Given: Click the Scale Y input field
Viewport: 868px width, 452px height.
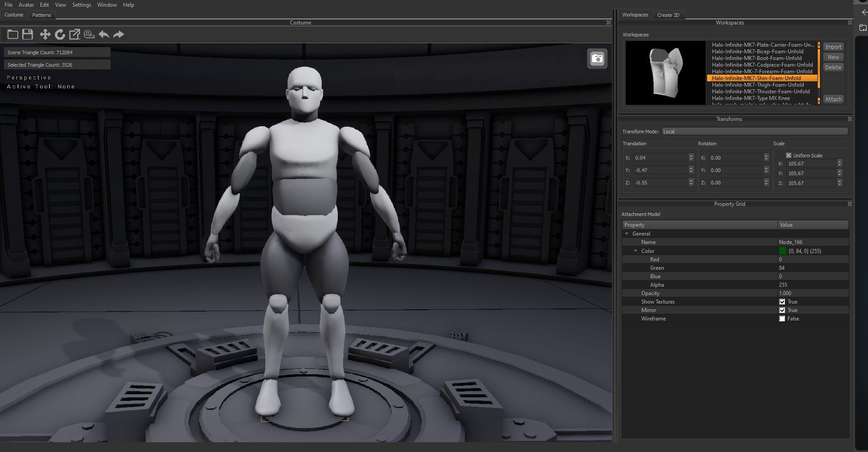Looking at the screenshot, I should point(812,173).
